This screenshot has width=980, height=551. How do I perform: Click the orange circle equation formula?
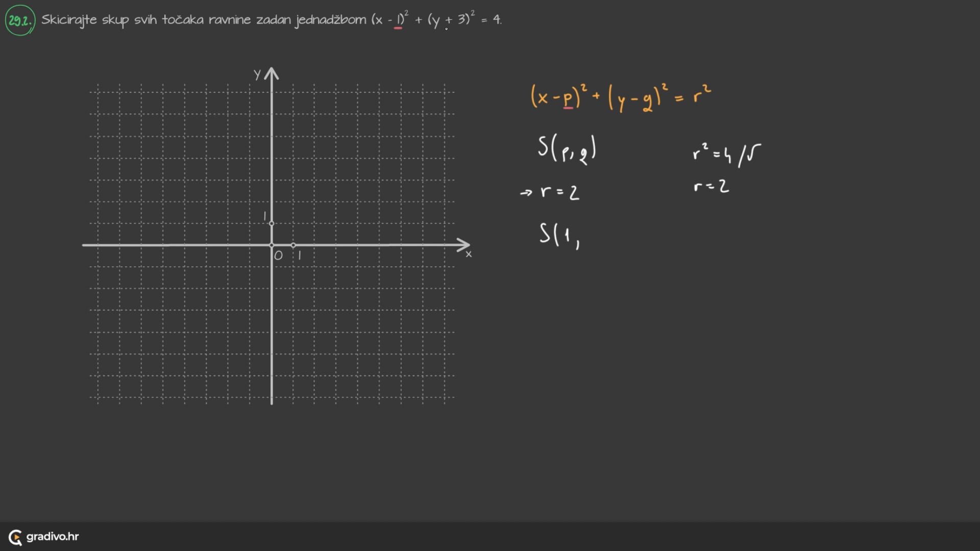(620, 96)
